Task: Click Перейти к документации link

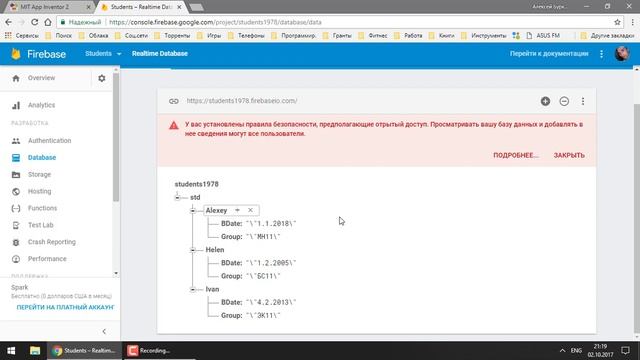Action: tap(549, 53)
